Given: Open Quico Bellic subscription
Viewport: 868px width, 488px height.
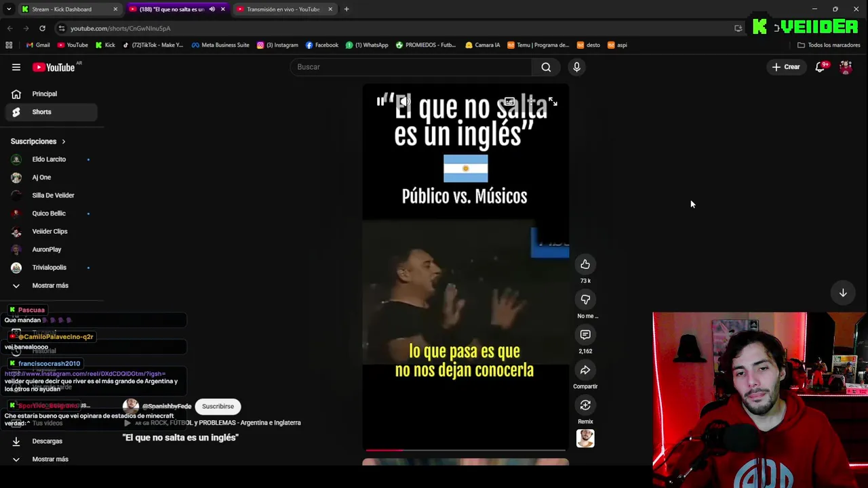Looking at the screenshot, I should [51, 213].
